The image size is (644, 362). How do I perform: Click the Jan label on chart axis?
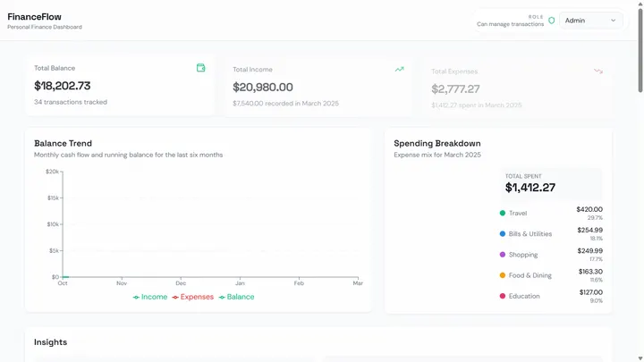(240, 283)
